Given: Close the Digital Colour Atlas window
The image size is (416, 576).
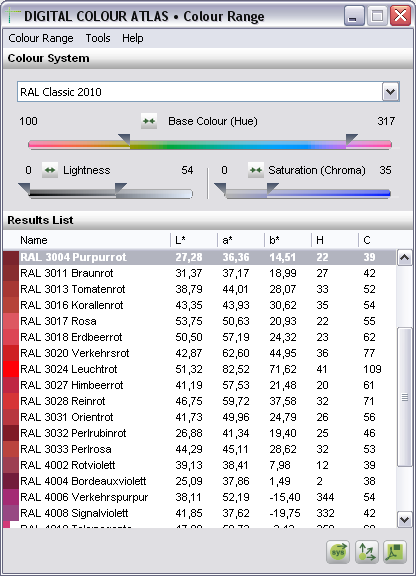Looking at the screenshot, I should point(400,16).
